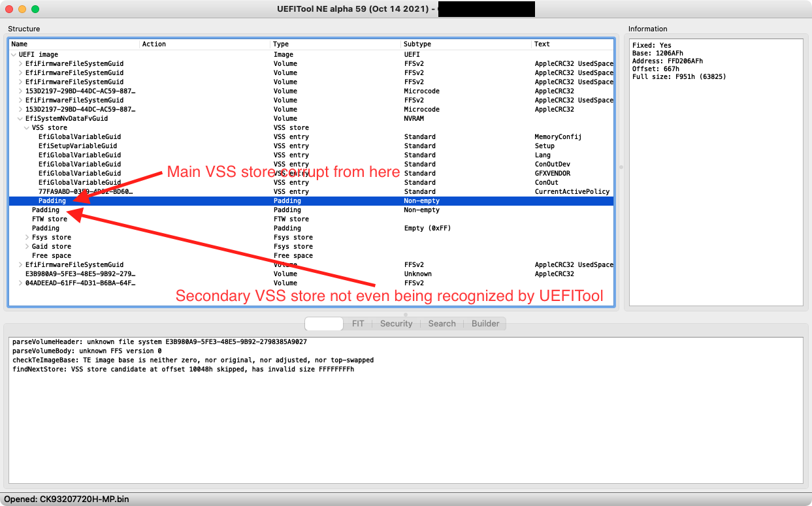
Task: Collapse the UEFI image root node
Action: coord(14,55)
